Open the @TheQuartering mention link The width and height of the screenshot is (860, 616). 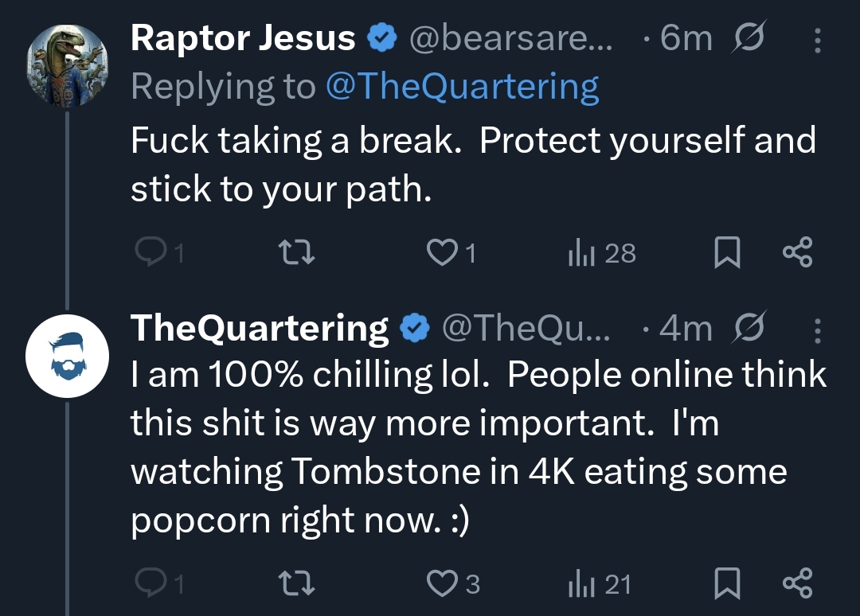click(462, 87)
